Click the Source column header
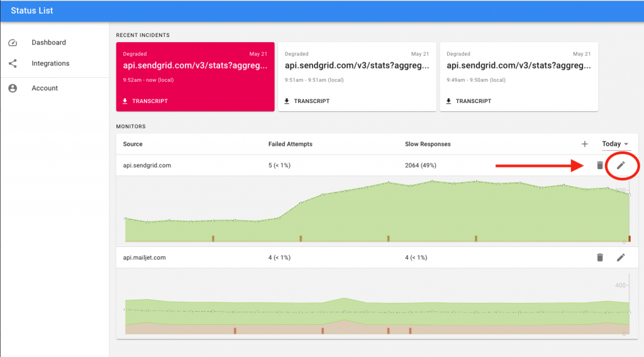This screenshot has width=644, height=357. [x=133, y=144]
